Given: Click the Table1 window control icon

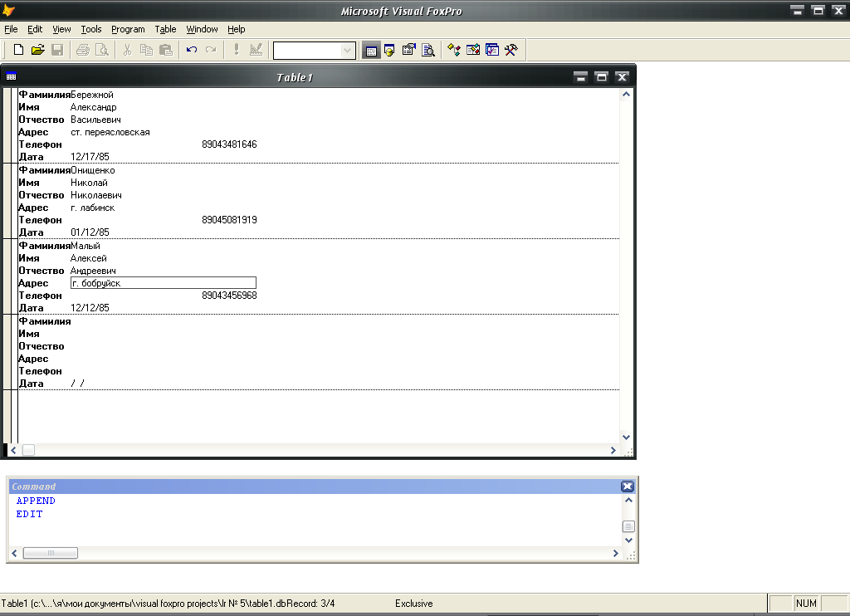Looking at the screenshot, I should tap(11, 77).
